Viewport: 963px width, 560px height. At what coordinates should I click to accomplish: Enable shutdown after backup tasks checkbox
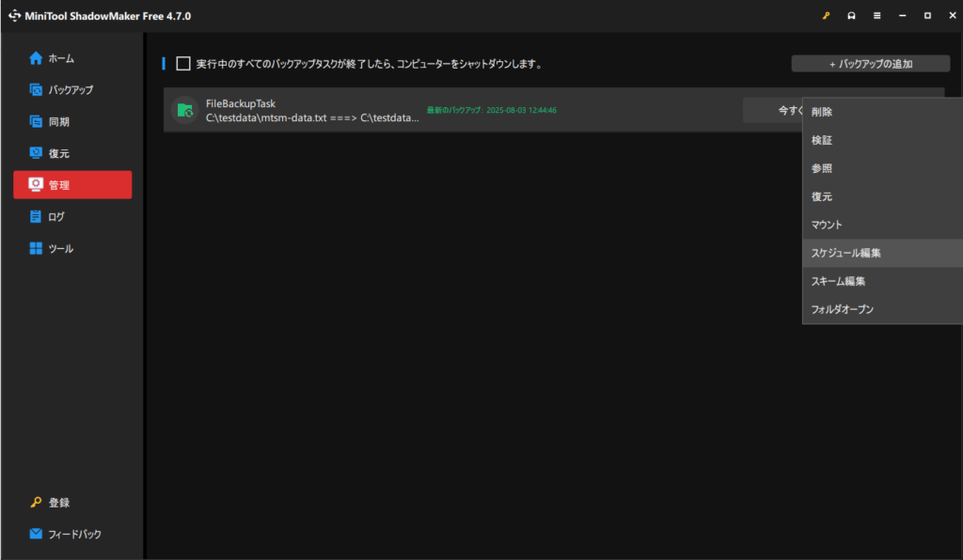click(x=183, y=63)
